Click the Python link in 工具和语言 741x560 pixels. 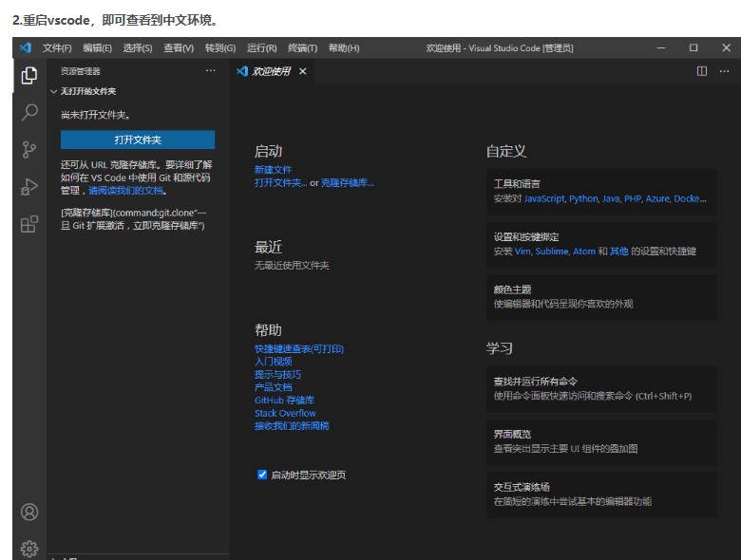tap(583, 198)
